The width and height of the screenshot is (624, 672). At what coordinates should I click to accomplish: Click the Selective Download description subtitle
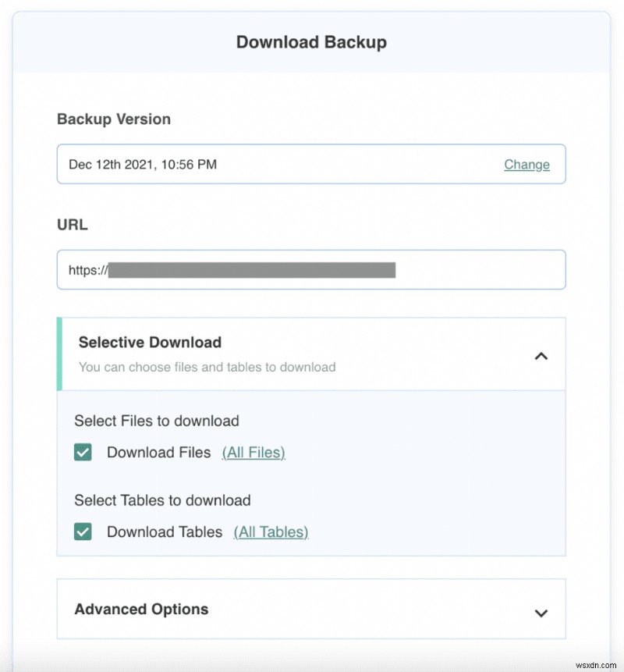[207, 367]
